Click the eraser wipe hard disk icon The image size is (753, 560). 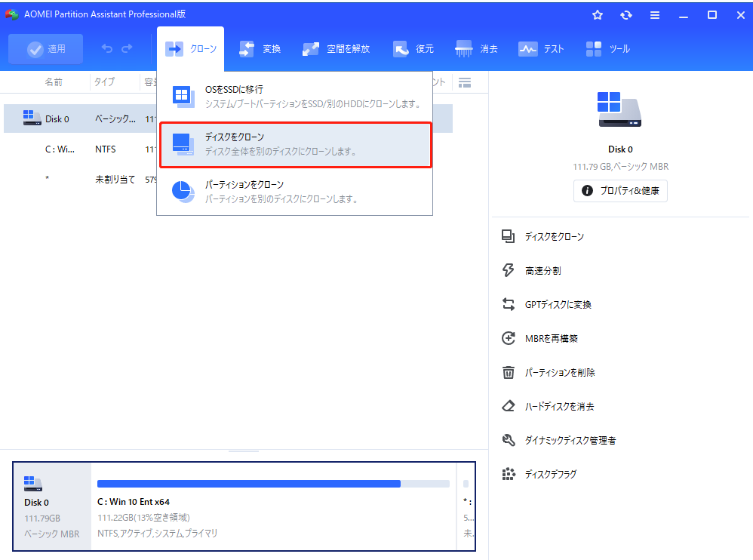(508, 406)
